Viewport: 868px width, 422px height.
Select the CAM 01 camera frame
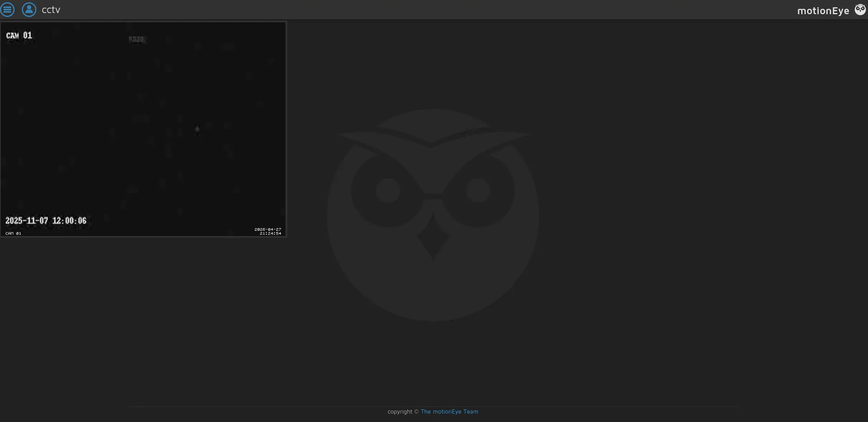143,129
